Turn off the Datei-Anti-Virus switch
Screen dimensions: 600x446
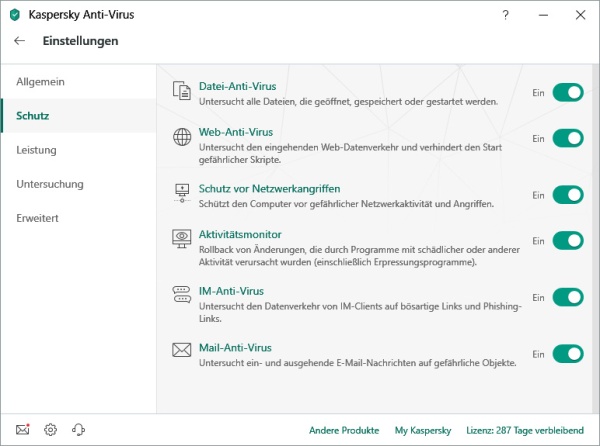[x=568, y=93]
